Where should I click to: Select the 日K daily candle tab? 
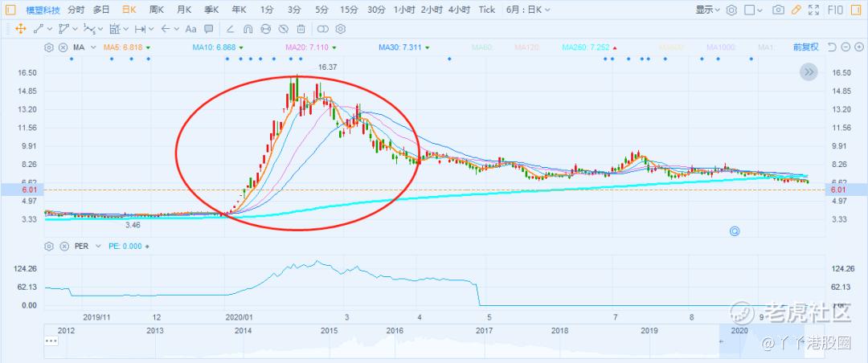pos(129,10)
